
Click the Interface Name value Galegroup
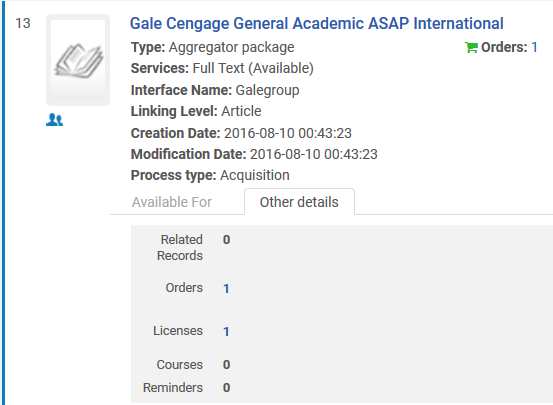pos(267,90)
